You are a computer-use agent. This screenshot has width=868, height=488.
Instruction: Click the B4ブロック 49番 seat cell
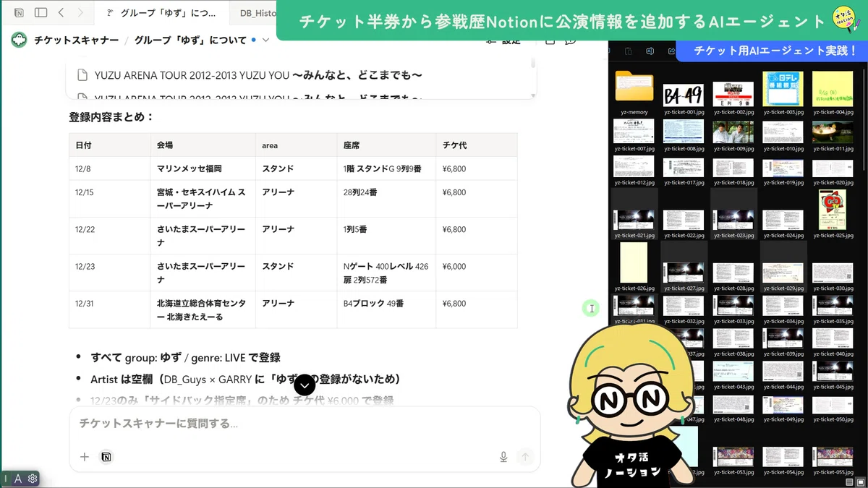(x=387, y=309)
